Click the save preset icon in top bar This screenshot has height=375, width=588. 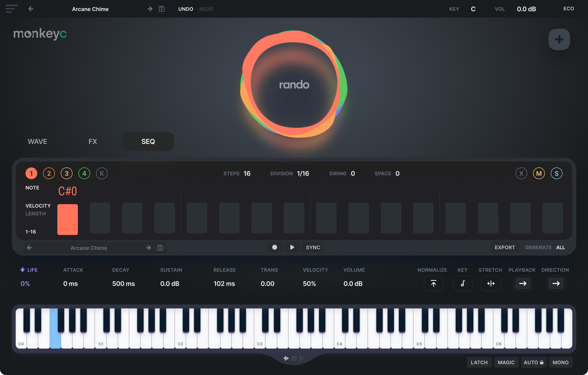pos(161,9)
